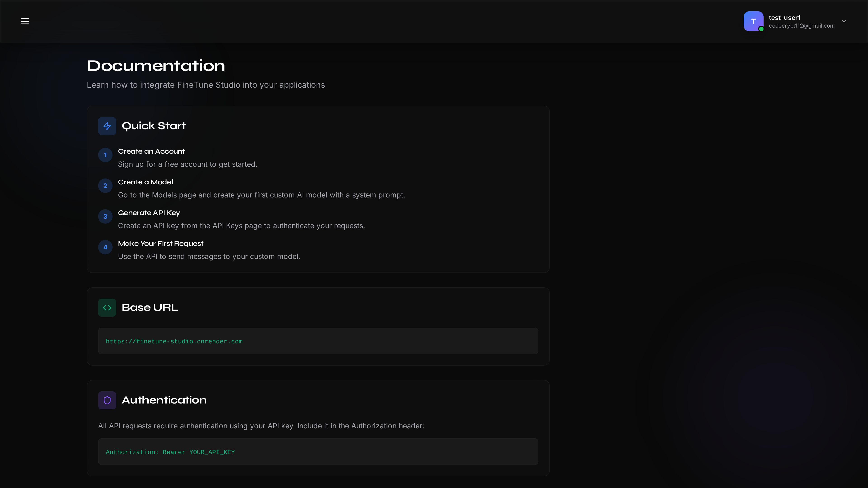Select step 3 circle for Generate API Key
Screen dimensions: 868x488
click(x=105, y=217)
